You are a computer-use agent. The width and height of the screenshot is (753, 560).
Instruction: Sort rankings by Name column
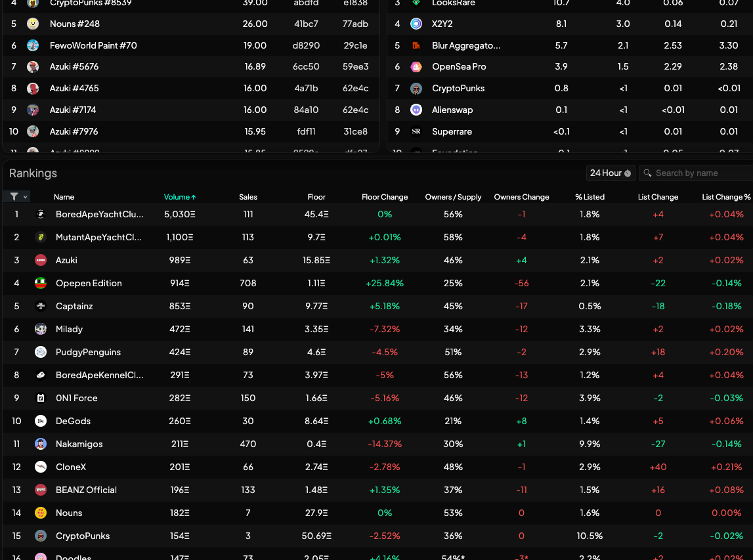(64, 197)
